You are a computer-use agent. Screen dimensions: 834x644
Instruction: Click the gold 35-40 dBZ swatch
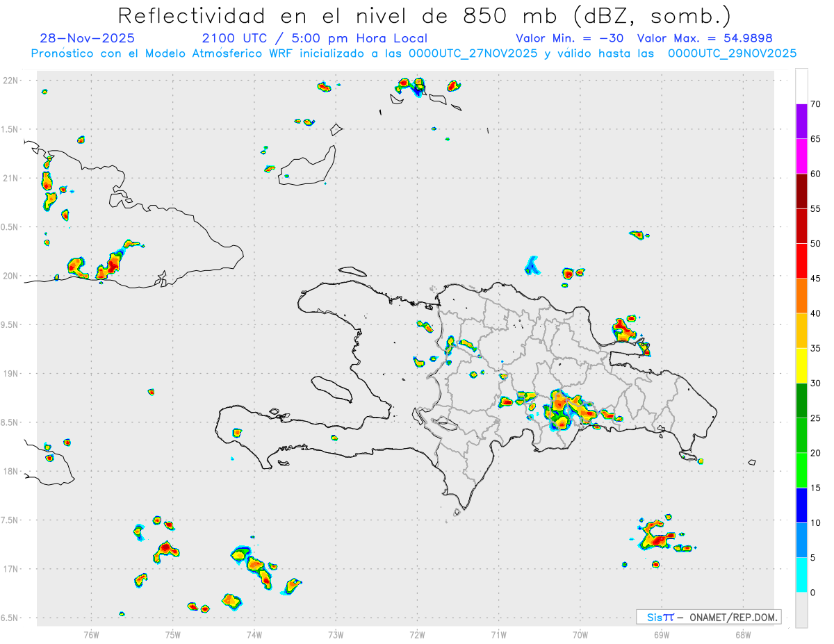pos(801,331)
